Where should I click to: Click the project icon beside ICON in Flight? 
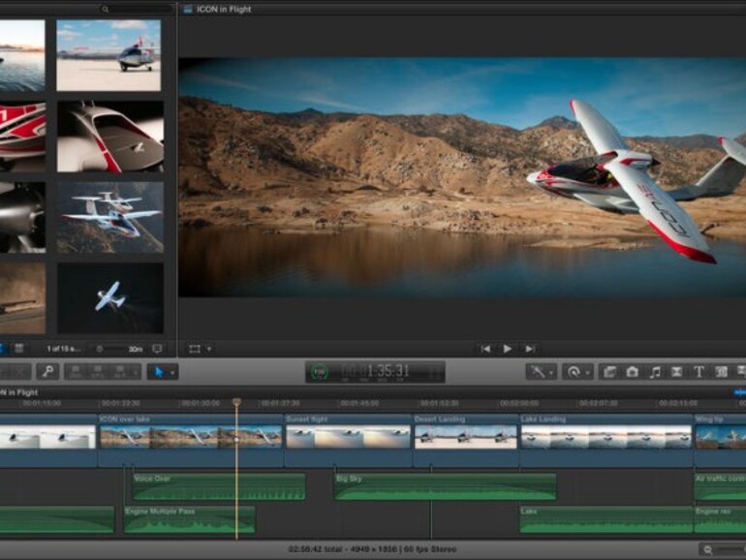[x=188, y=9]
